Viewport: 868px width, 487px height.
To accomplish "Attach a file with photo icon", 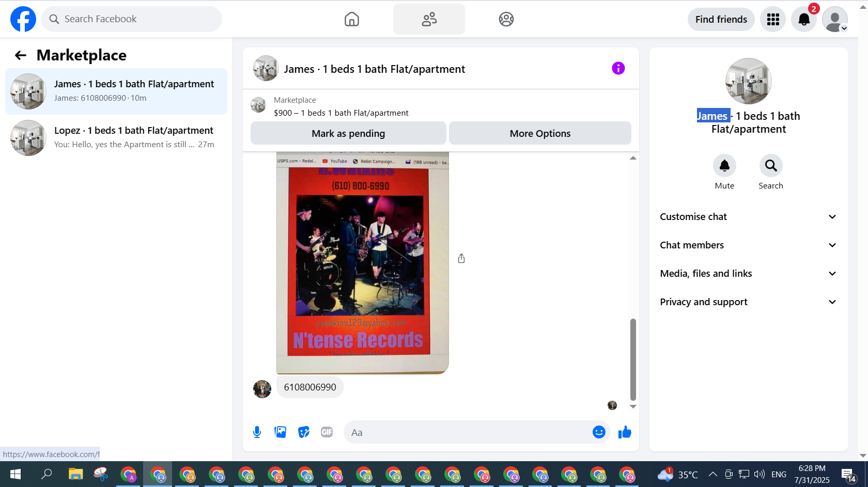I will point(281,432).
